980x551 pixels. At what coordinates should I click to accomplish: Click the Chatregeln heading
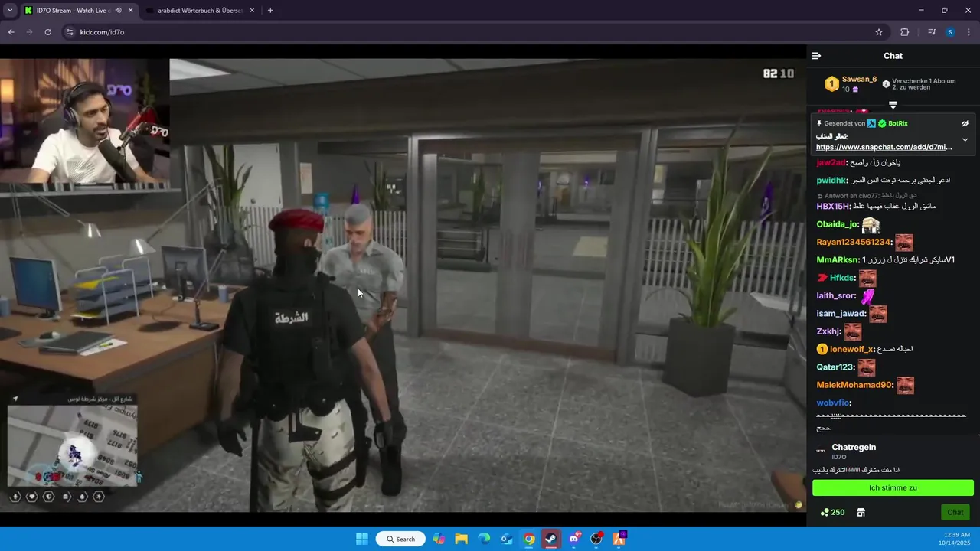[854, 447]
